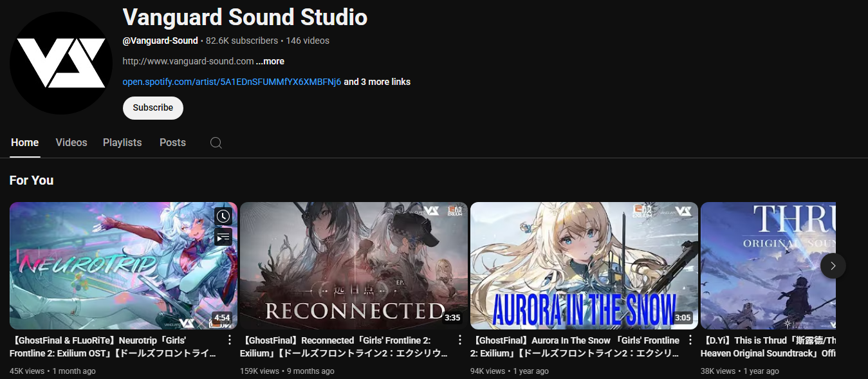Select the Home tab
868x379 pixels.
25,143
